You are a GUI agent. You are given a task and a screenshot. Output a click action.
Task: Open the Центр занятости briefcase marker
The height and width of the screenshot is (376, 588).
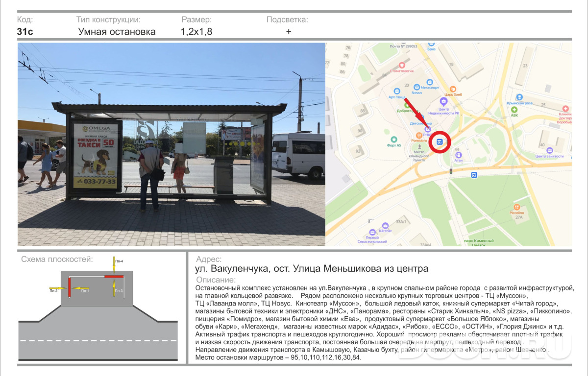tap(550, 150)
